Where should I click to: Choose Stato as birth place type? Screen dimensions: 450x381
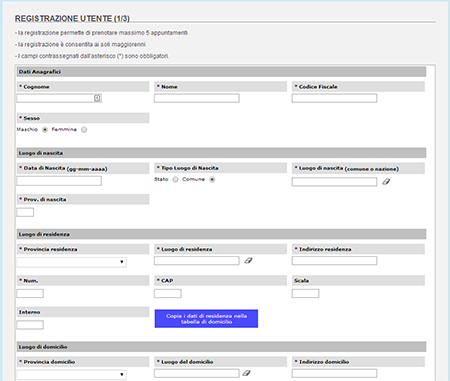pos(175,179)
